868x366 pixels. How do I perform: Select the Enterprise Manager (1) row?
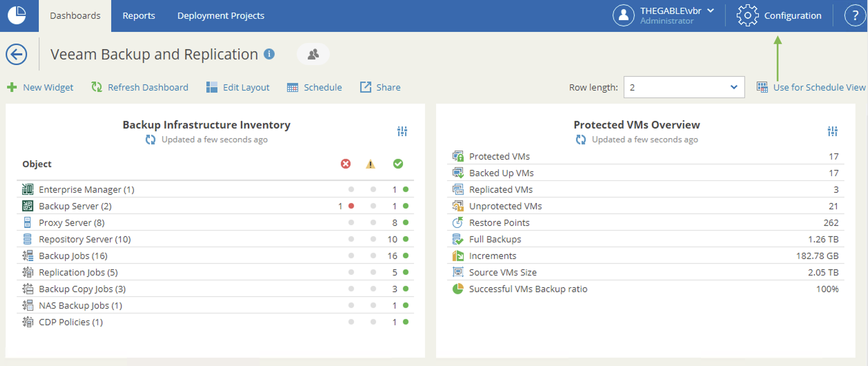[215, 189]
